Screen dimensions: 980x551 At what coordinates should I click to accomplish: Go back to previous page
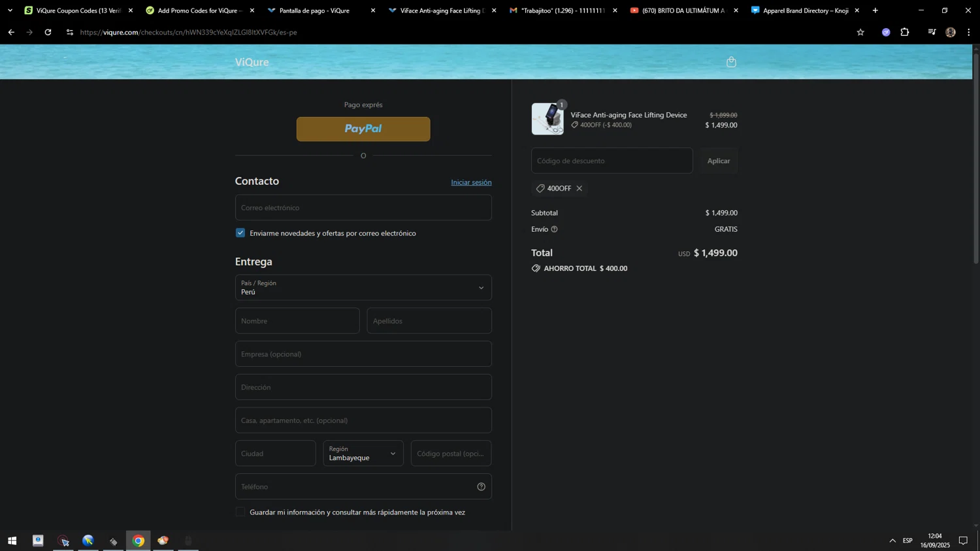tap(11, 32)
